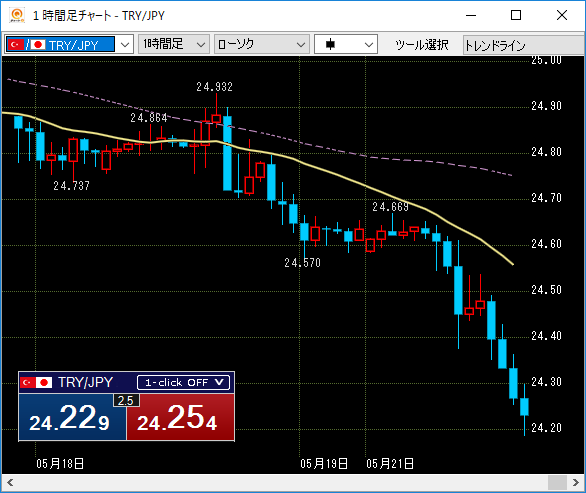
Task: Click the 24.737 low price label
Action: click(71, 186)
